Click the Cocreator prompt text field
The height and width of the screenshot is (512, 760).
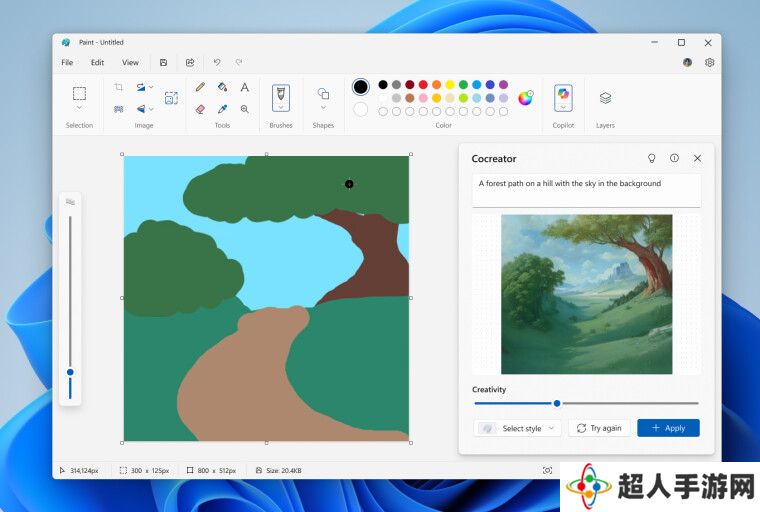pos(586,190)
